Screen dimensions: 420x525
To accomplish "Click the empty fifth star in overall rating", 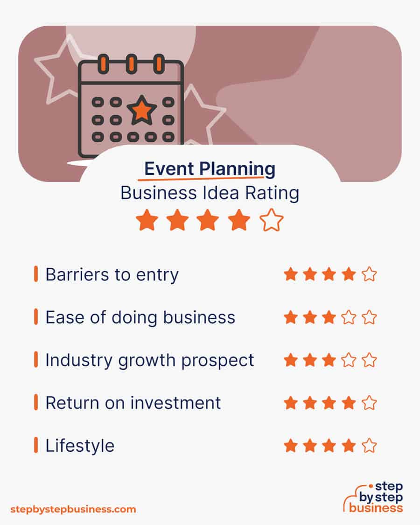I will point(271,220).
